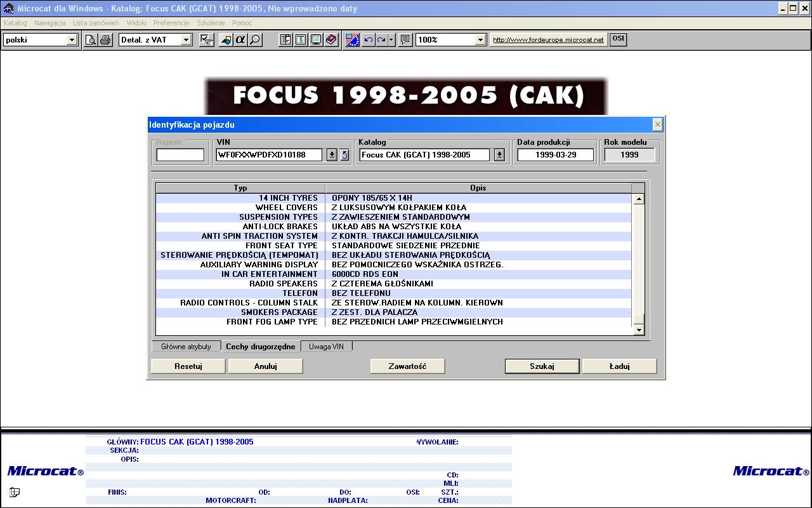The height and width of the screenshot is (508, 812).
Task: Click the Katalog Focus CAK field
Action: pos(424,155)
